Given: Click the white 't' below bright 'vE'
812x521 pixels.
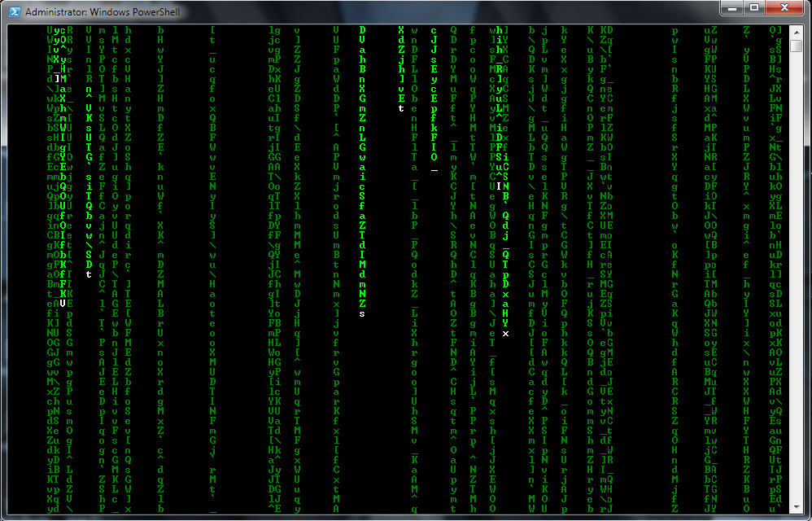Looking at the screenshot, I should pos(401,107).
